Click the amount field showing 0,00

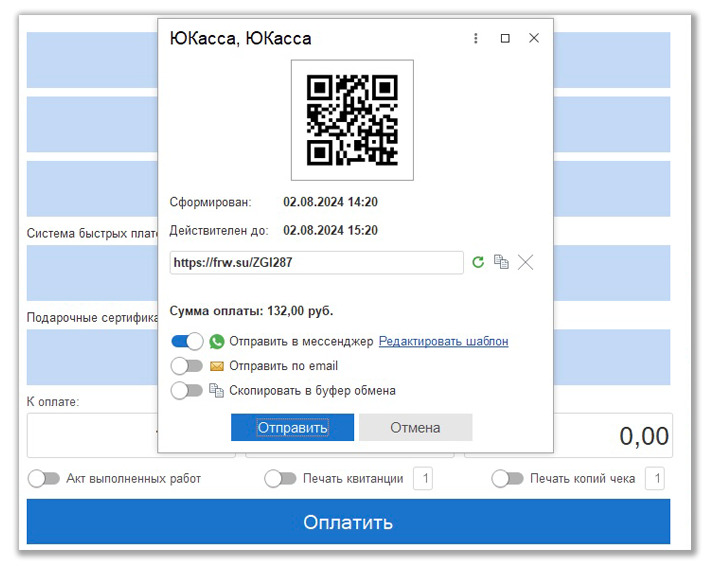(613, 436)
